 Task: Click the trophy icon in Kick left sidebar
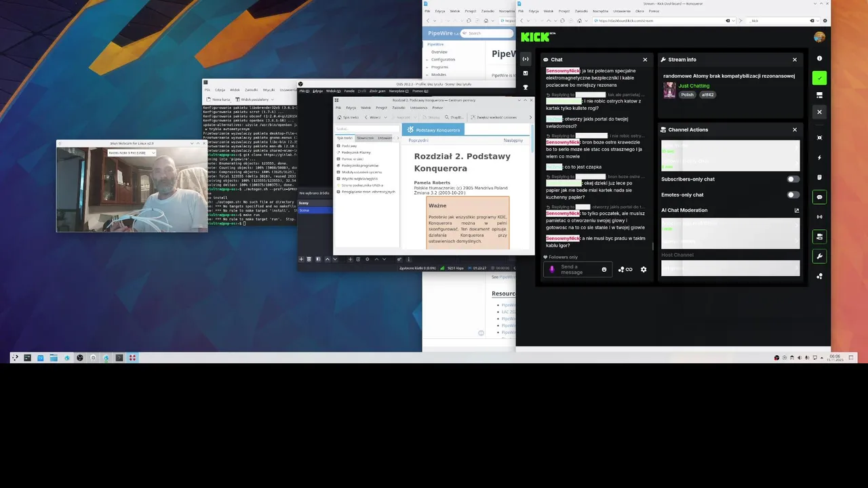(525, 87)
